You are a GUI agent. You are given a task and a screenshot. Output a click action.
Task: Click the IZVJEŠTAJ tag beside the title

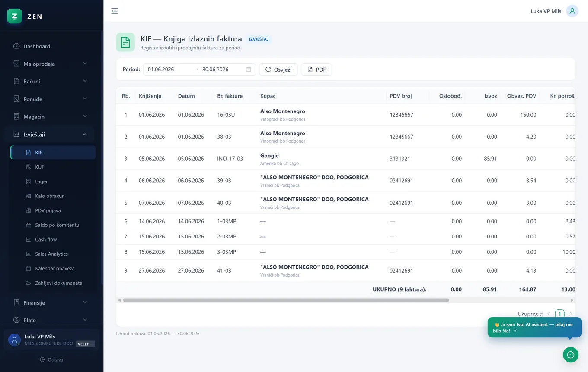pyautogui.click(x=259, y=39)
